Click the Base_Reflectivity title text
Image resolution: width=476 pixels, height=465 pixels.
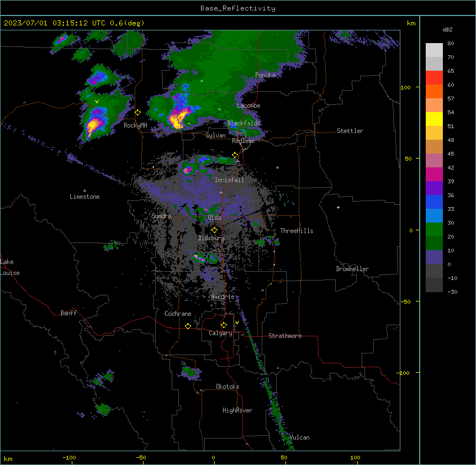[238, 8]
